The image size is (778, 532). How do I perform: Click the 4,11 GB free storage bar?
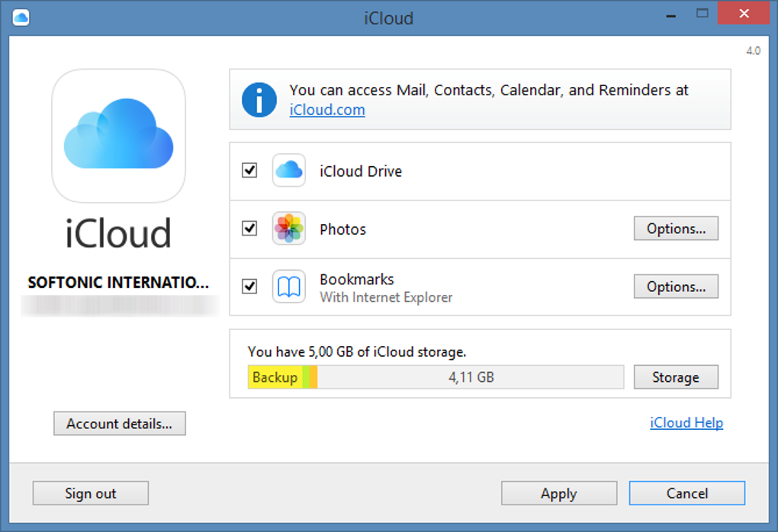471,377
